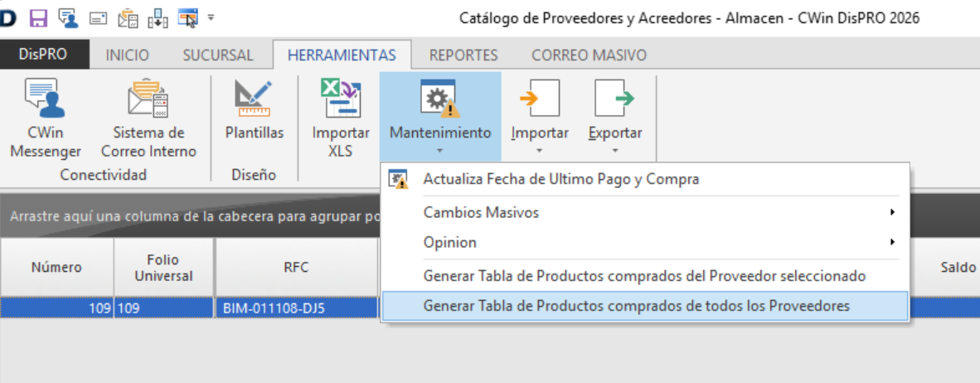Generate products table for Proveedor seleccionado
This screenshot has width=980, height=383.
coord(644,275)
